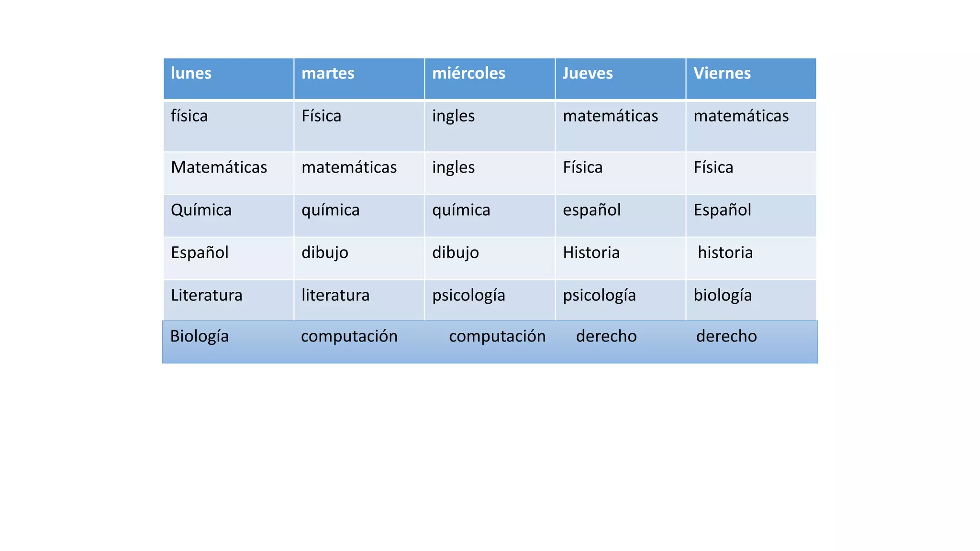This screenshot has width=980, height=551.
Task: Select 'dibujo' cell under martes
Action: [x=324, y=253]
